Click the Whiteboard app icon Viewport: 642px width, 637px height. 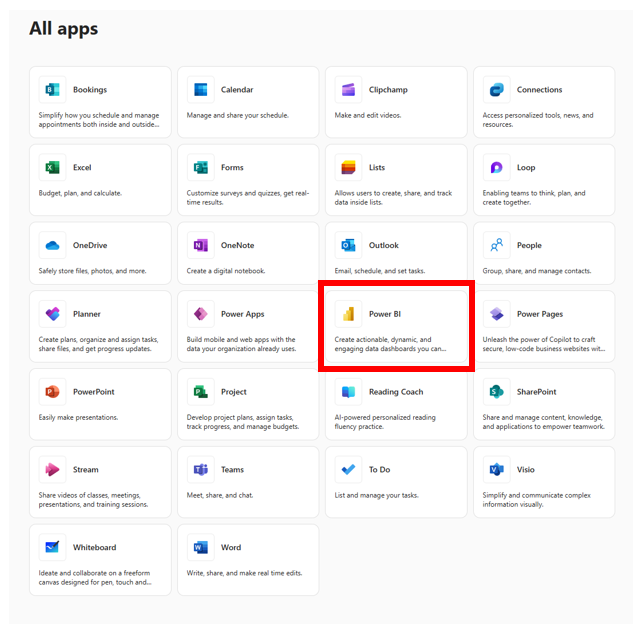(52, 547)
